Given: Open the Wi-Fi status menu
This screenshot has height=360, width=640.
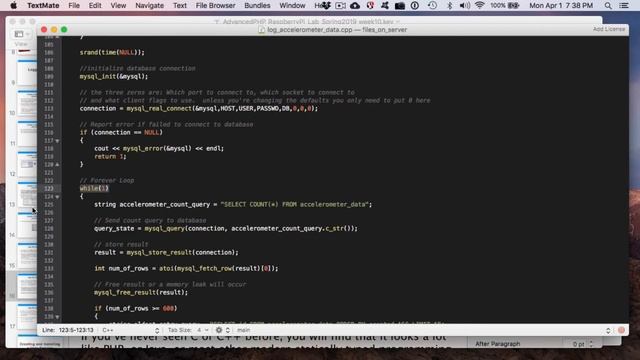Looking at the screenshot, I should pyautogui.click(x=480, y=6).
